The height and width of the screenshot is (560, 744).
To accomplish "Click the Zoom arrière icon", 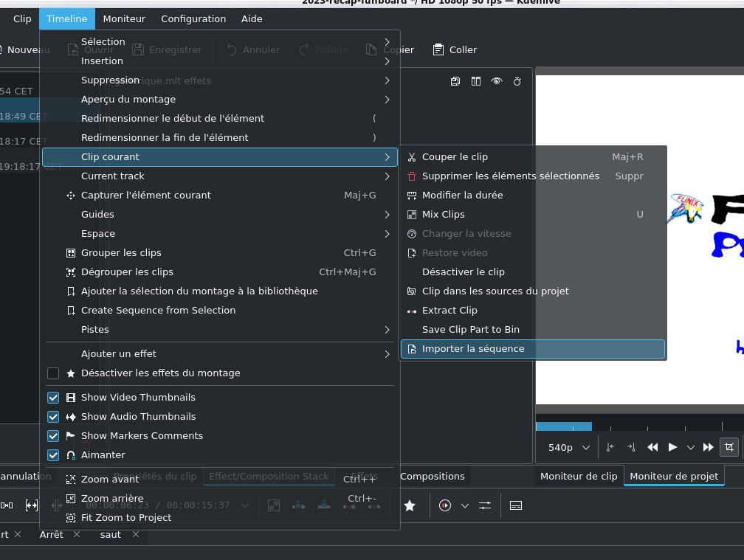I will pos(71,498).
